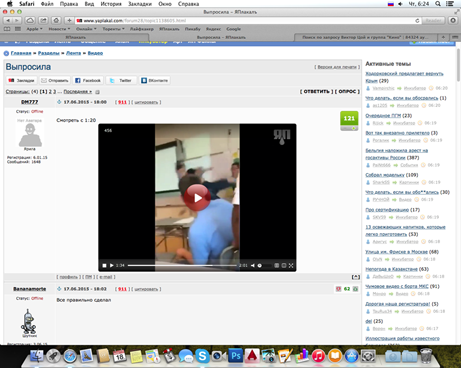Share topic via ВКонтакте button

155,80
